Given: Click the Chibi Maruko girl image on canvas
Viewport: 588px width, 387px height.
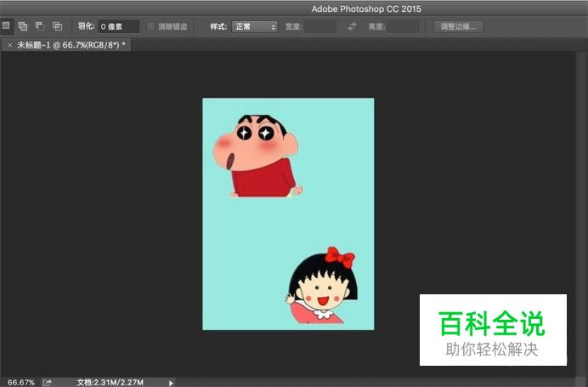Looking at the screenshot, I should (321, 285).
